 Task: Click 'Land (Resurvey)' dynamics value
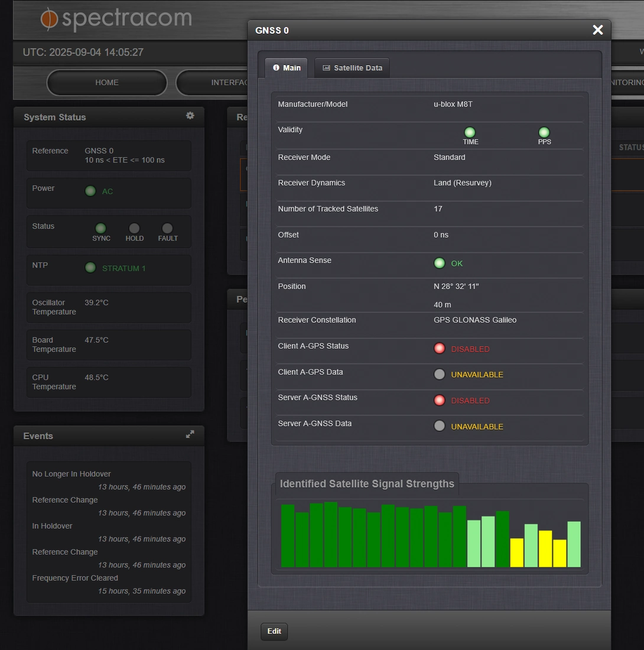tap(463, 183)
